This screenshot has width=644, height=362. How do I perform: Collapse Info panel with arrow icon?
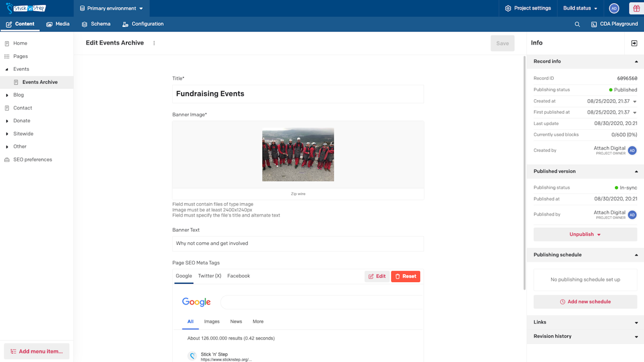tap(634, 43)
